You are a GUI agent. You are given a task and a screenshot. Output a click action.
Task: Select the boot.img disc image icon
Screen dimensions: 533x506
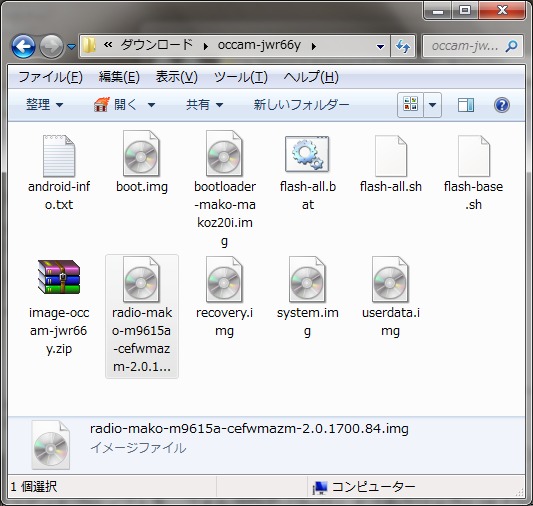point(141,153)
